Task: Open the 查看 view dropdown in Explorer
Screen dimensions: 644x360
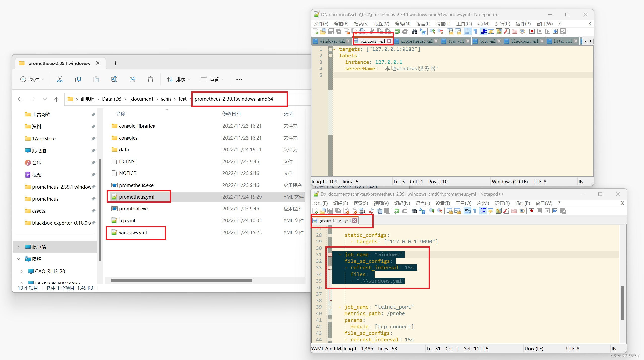Action: pos(212,79)
